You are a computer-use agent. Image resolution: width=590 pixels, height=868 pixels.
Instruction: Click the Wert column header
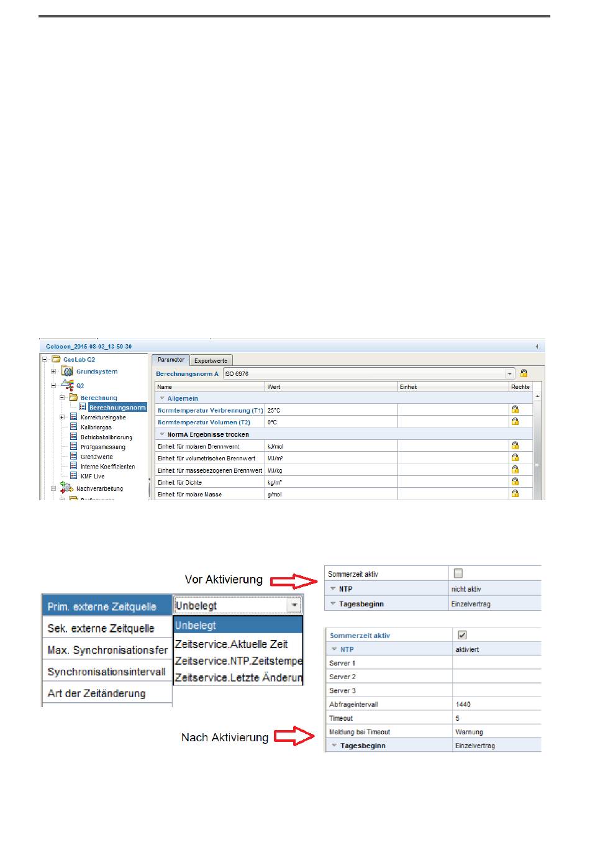click(x=331, y=386)
